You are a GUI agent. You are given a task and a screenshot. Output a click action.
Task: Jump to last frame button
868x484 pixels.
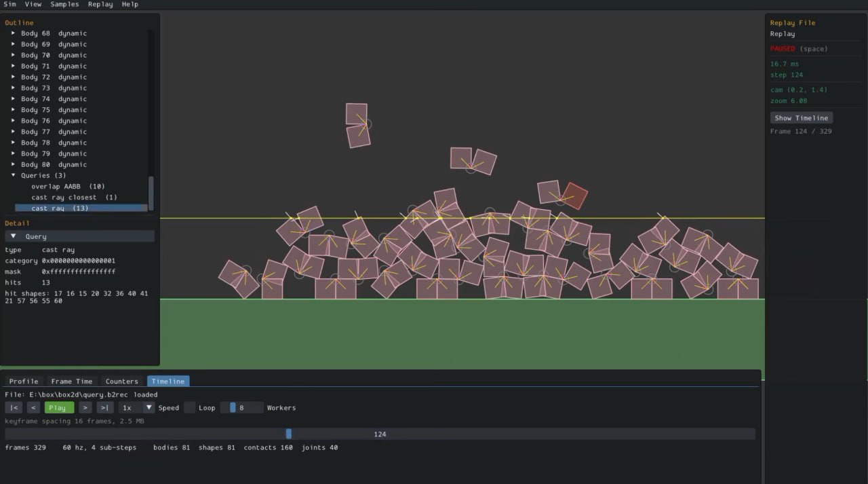(x=105, y=408)
